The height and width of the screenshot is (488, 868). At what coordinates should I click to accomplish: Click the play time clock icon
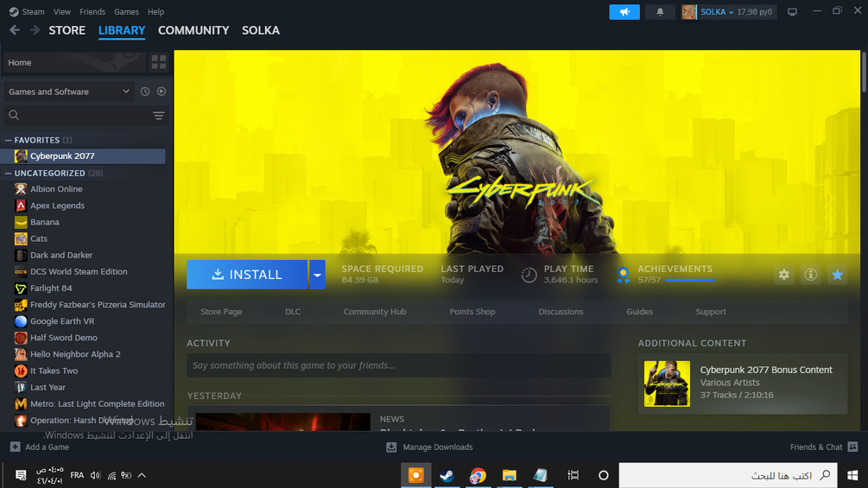coord(529,275)
